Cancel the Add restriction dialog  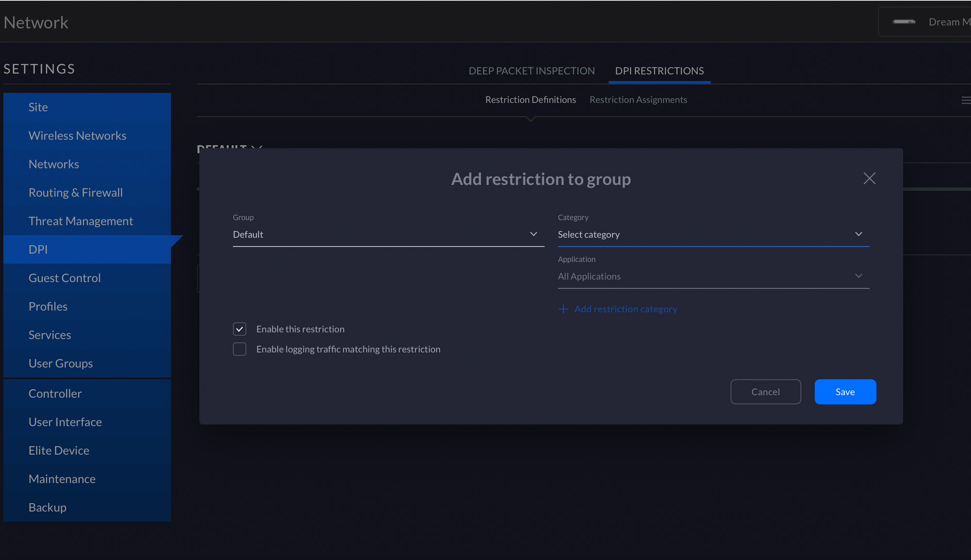[x=766, y=392]
